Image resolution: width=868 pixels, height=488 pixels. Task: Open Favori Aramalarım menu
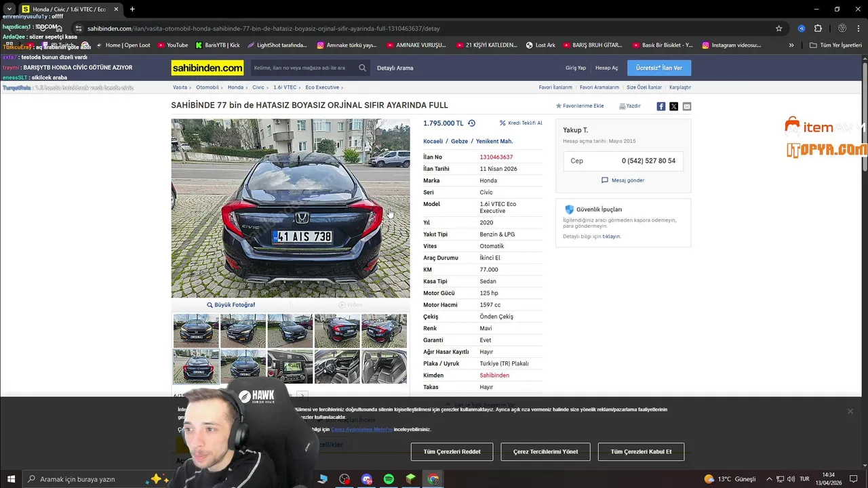pyautogui.click(x=599, y=87)
